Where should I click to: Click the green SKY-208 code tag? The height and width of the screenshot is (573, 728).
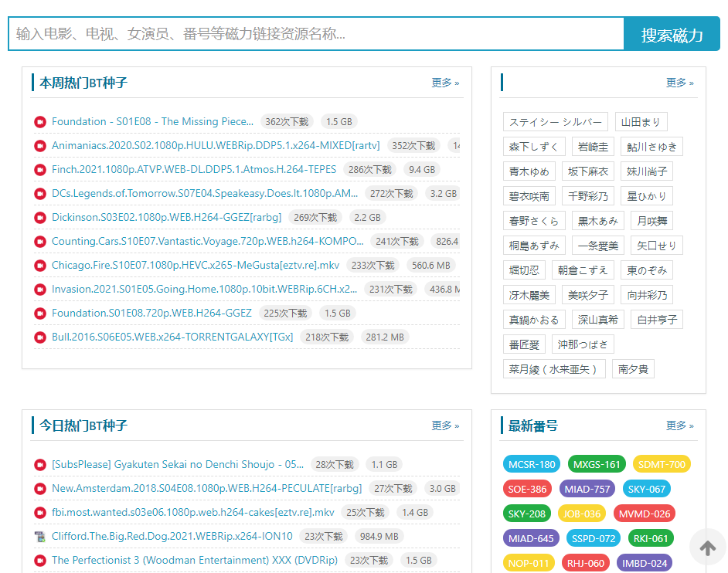[526, 514]
